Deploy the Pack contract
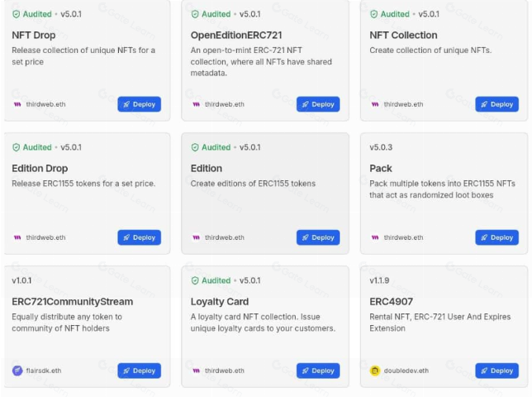This screenshot has width=532, height=397. click(x=496, y=237)
